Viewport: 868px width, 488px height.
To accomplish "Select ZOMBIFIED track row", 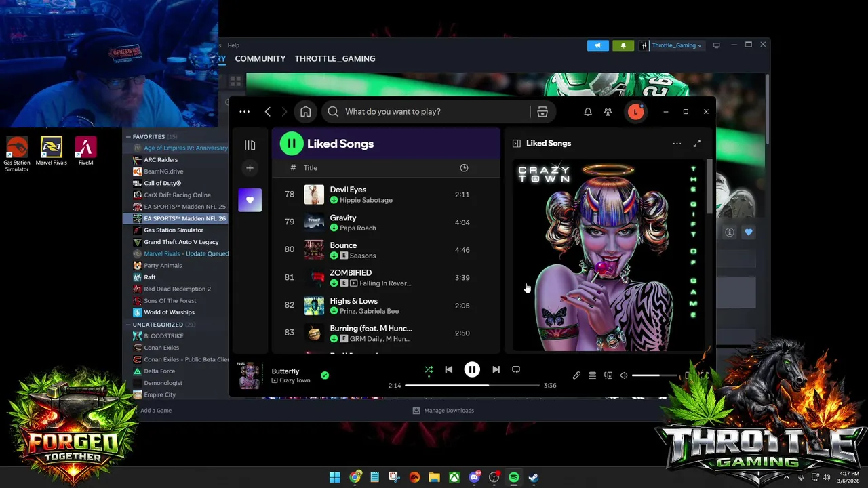I will (x=386, y=278).
